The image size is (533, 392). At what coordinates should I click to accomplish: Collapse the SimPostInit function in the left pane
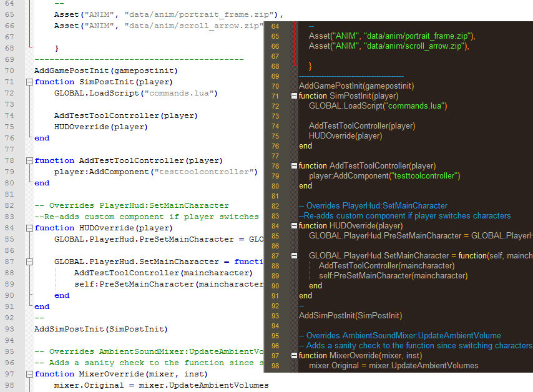click(x=29, y=81)
